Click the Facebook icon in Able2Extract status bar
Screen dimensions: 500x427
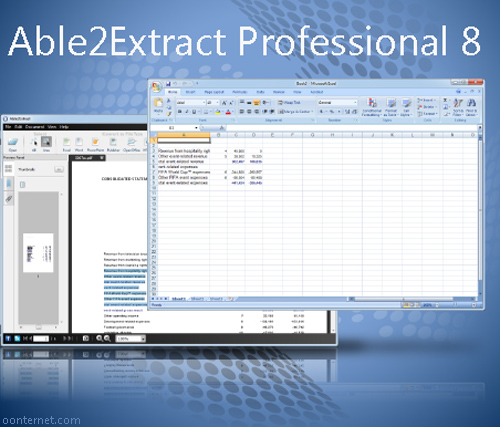[x=8, y=339]
